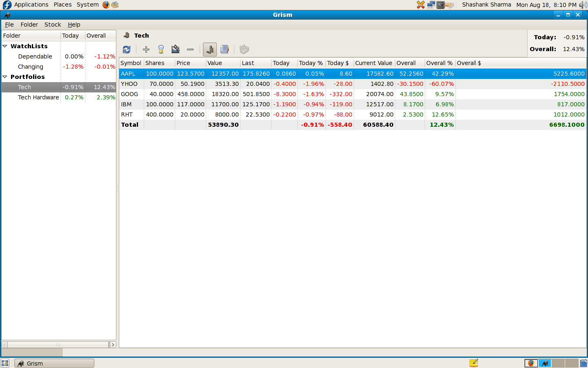Sort by the Current Value column header
Image resolution: width=588 pixels, height=368 pixels.
[x=374, y=63]
